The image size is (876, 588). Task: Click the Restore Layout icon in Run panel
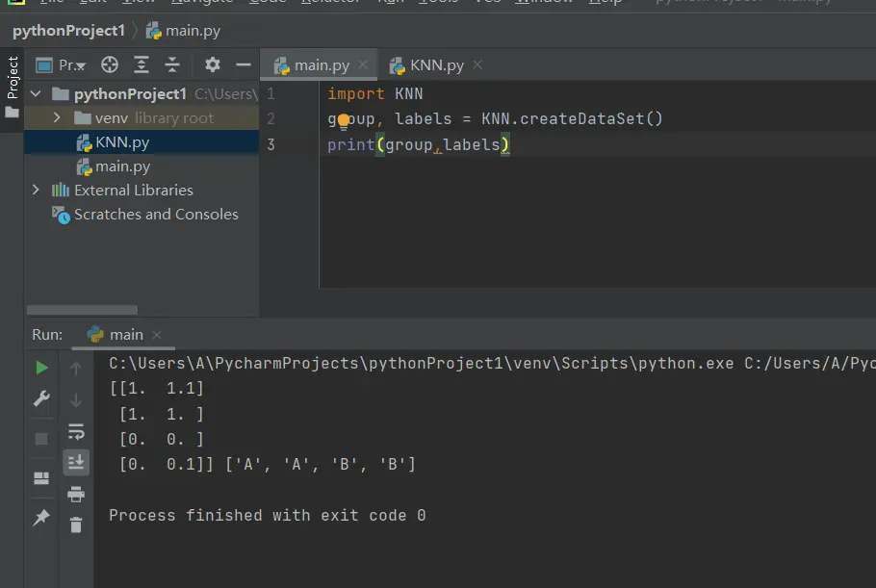[x=41, y=478]
